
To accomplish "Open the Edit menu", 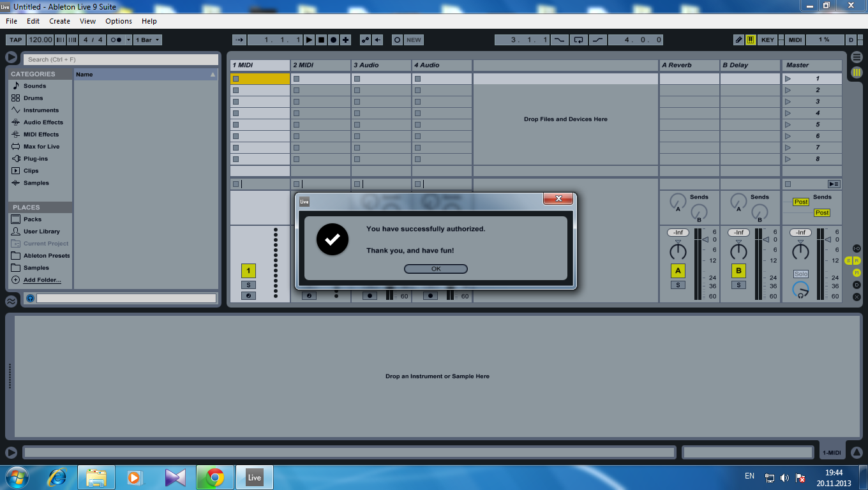I will click(x=33, y=21).
